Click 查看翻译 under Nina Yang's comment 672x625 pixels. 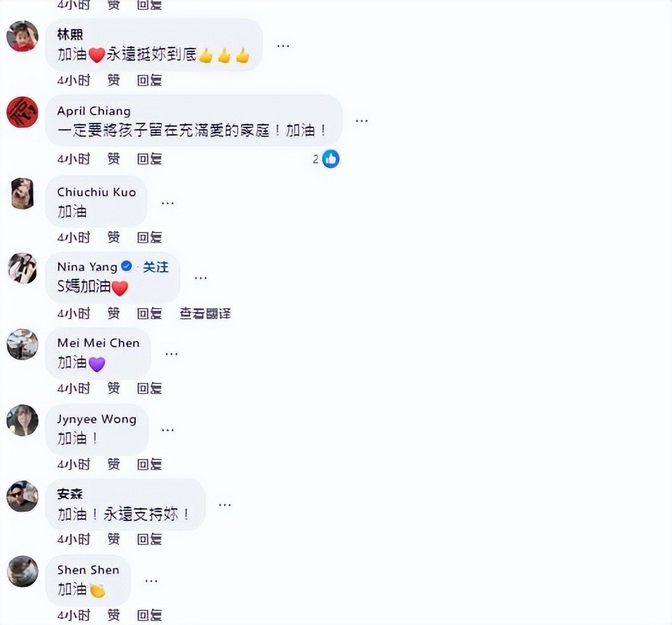click(205, 314)
